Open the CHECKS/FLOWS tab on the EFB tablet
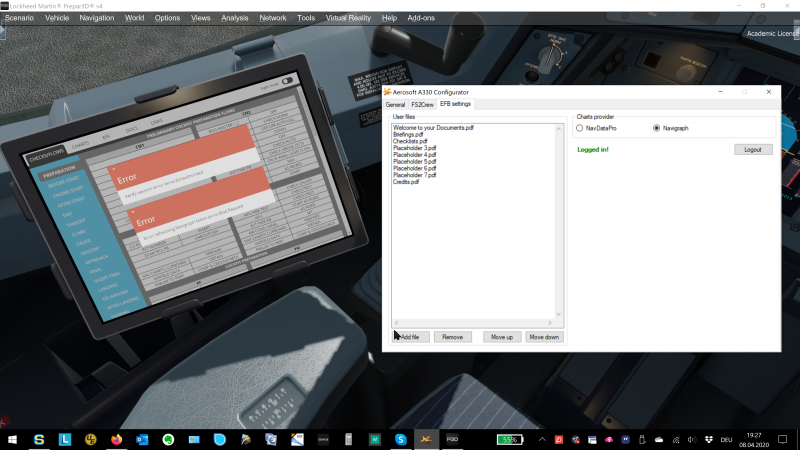Image resolution: width=800 pixels, height=450 pixels. (x=46, y=155)
